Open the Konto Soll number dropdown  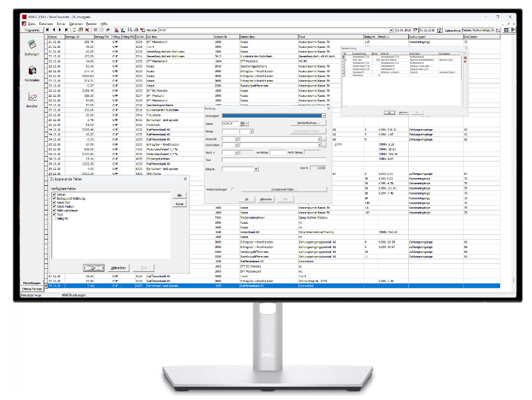[x=236, y=138]
